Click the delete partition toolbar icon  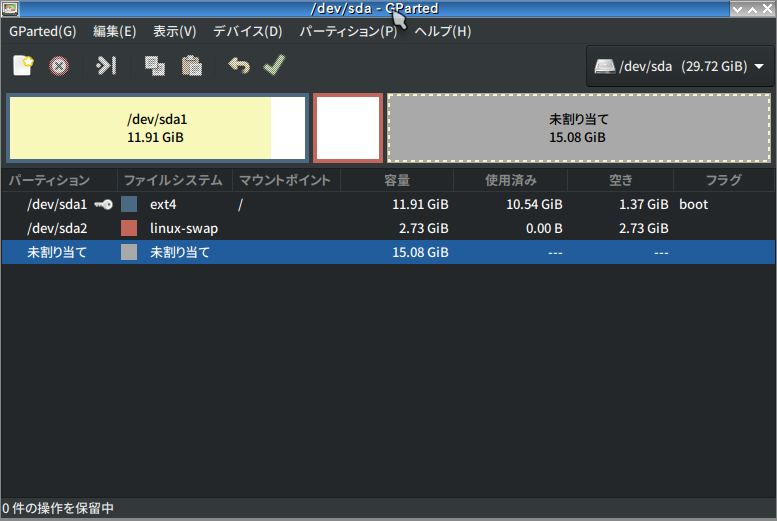coord(59,66)
